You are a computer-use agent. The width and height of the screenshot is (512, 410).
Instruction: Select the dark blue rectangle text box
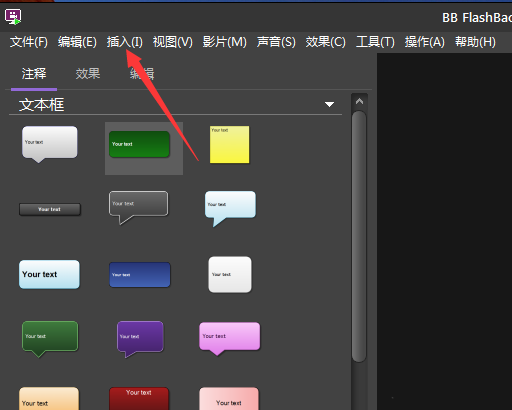pos(140,275)
